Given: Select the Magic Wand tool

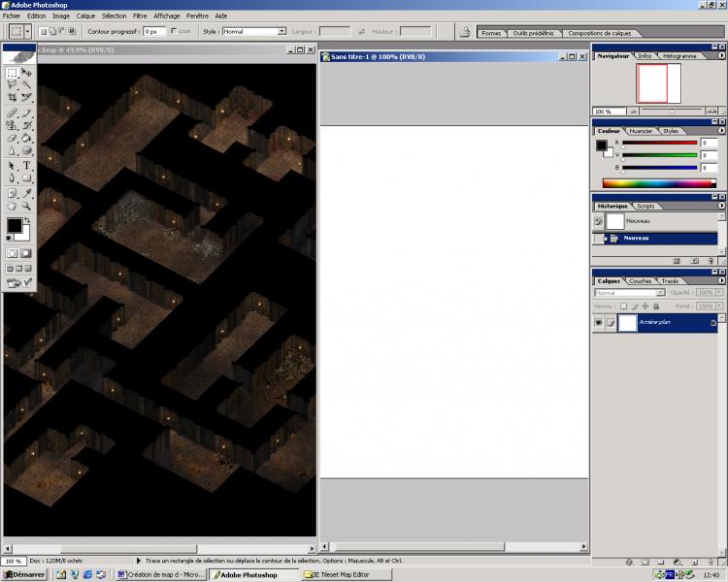Looking at the screenshot, I should tap(26, 85).
